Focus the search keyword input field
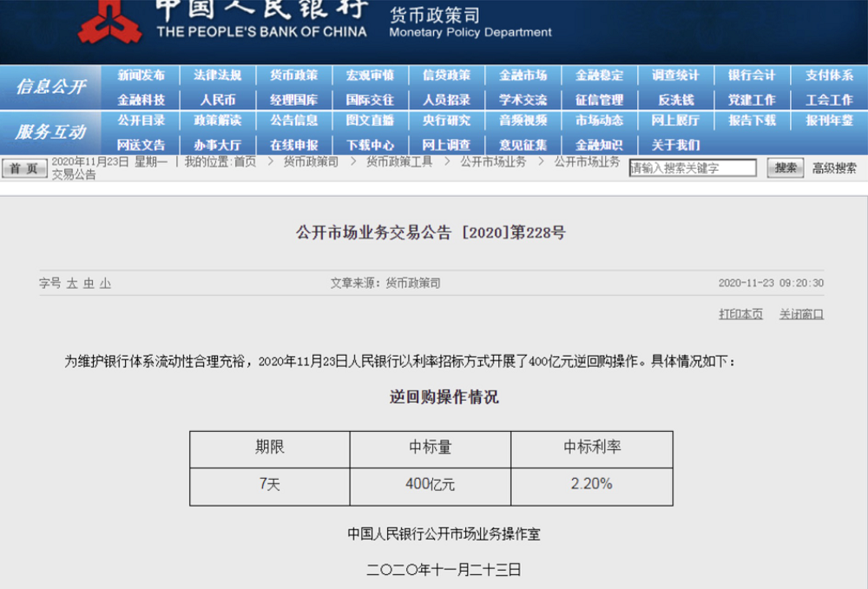Image resolution: width=868 pixels, height=589 pixels. click(694, 168)
